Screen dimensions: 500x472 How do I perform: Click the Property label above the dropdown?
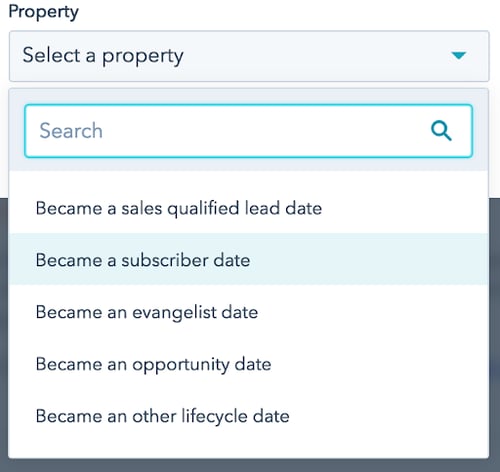click(x=44, y=12)
